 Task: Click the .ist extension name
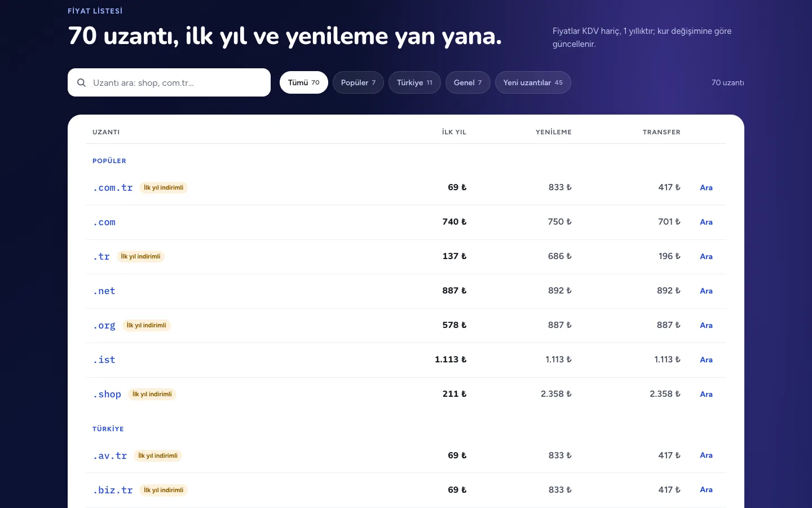[104, 360]
